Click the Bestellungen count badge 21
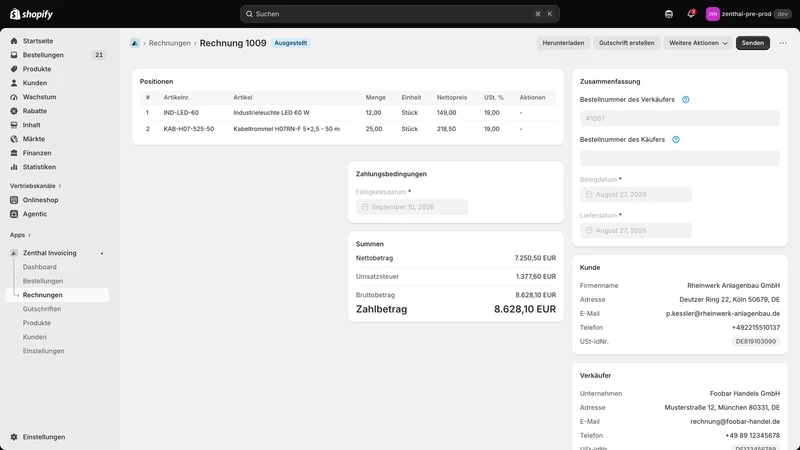This screenshot has height=450, width=800. point(99,55)
